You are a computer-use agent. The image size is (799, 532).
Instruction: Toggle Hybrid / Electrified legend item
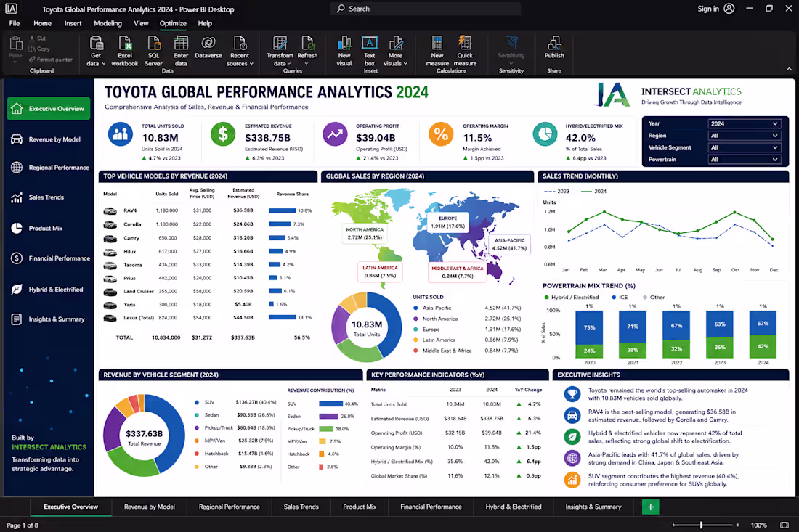point(571,298)
